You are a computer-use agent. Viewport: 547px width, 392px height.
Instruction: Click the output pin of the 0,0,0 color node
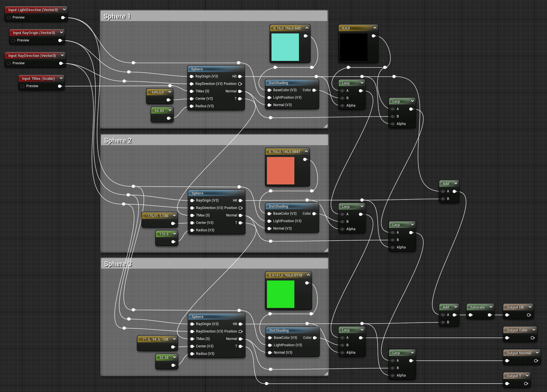click(374, 36)
